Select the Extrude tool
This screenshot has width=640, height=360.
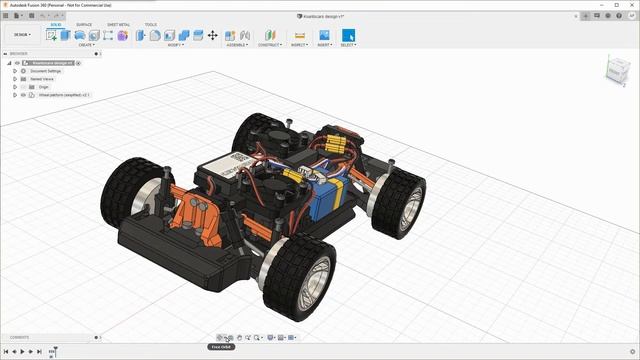click(x=66, y=35)
